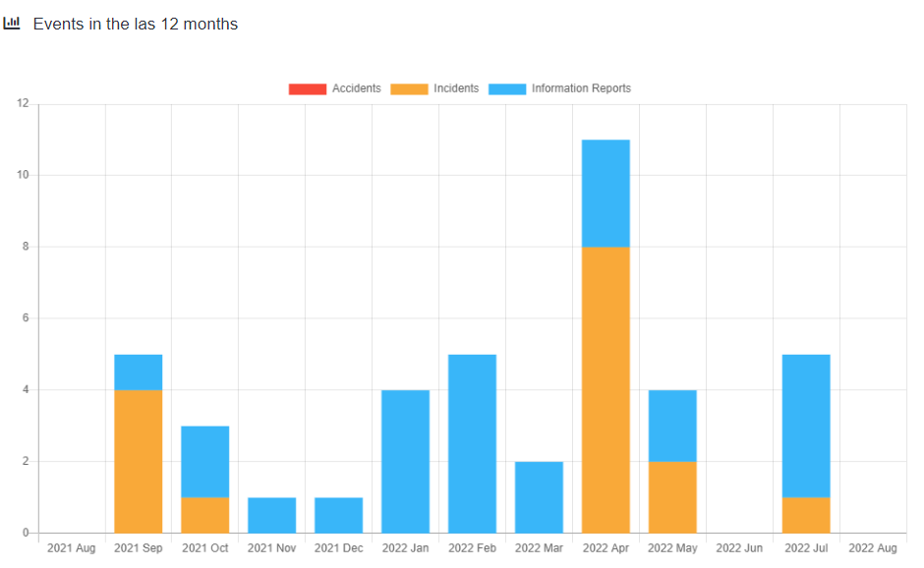Click the orange Incidents bar for 2022 Apr
924x568 pixels.
(x=606, y=389)
